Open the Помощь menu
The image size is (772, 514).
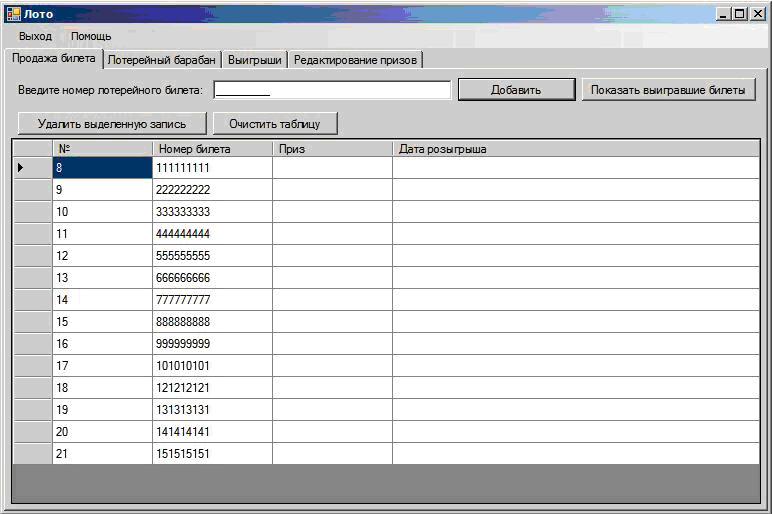[91, 36]
